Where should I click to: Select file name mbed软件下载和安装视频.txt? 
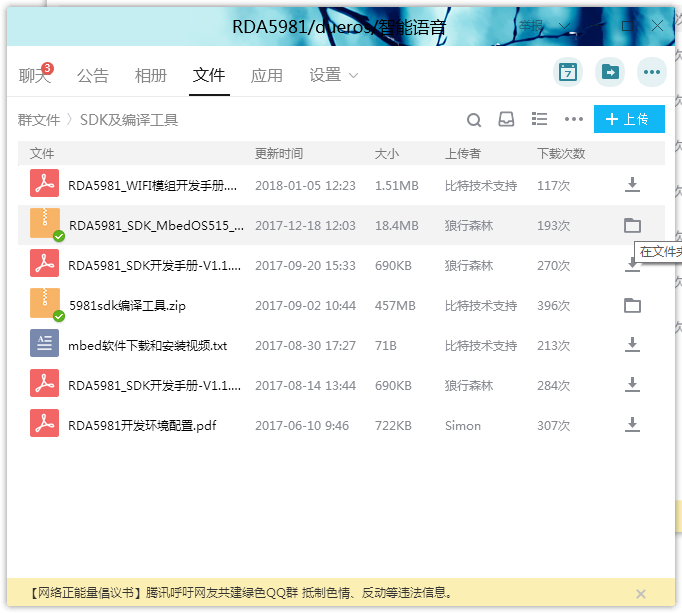pos(147,346)
